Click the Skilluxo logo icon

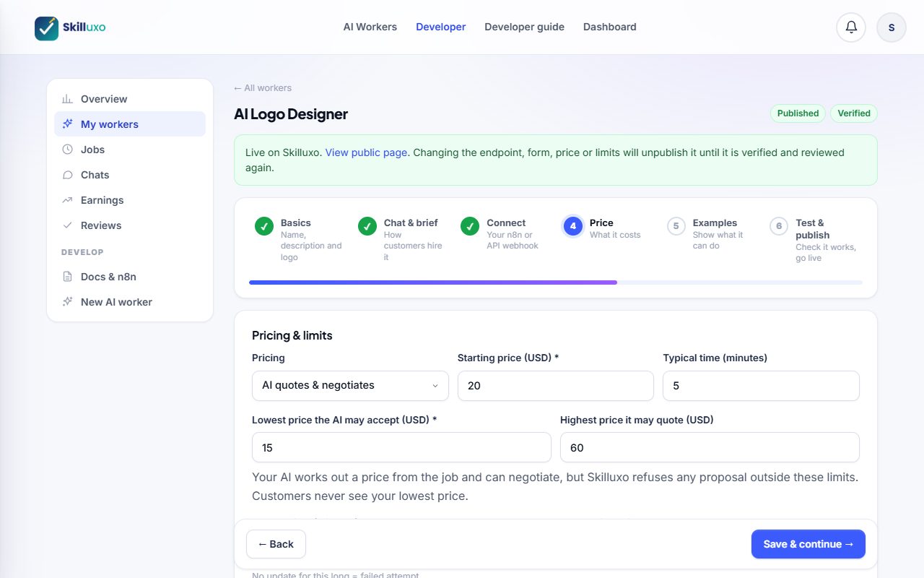coord(47,27)
